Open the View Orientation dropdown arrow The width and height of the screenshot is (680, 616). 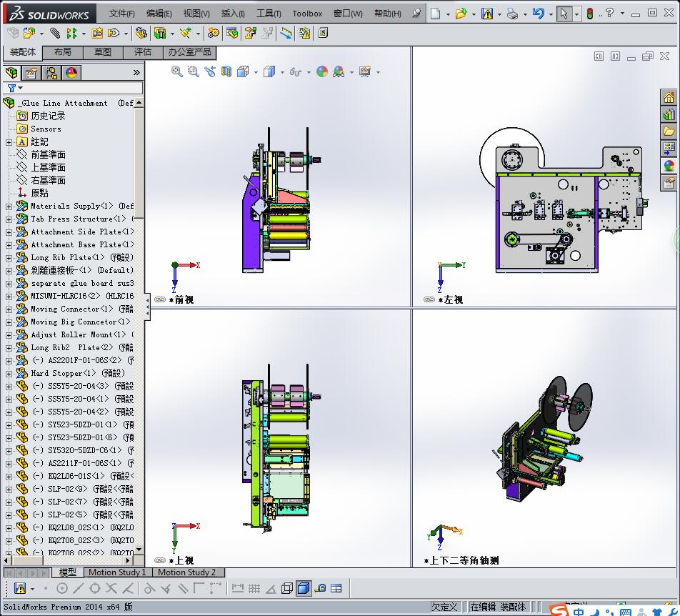click(256, 72)
